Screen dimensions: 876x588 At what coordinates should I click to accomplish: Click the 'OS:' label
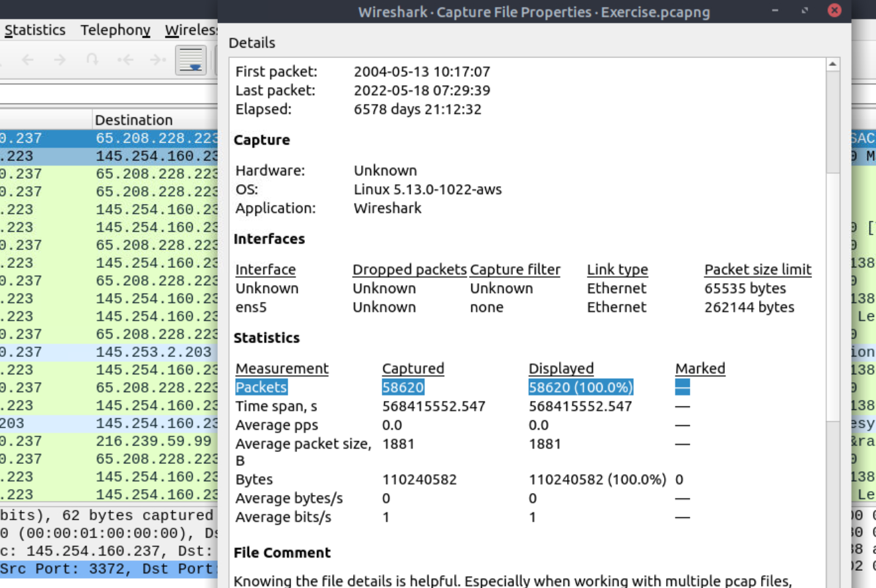point(247,189)
